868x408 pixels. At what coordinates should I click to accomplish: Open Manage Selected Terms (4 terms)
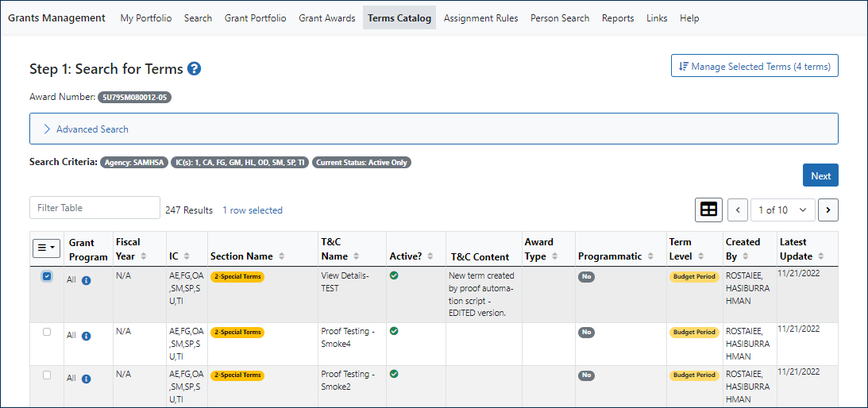click(x=754, y=67)
